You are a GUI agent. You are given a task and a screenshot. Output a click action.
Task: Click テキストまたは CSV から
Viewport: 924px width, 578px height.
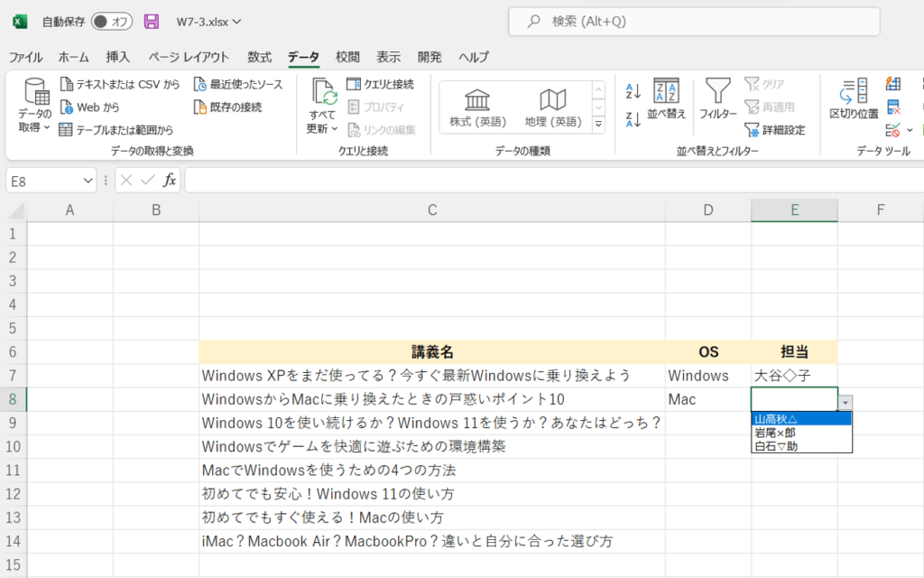pos(120,84)
